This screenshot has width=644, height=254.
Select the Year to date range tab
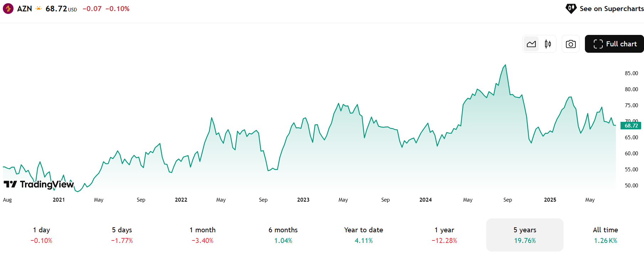click(363, 235)
